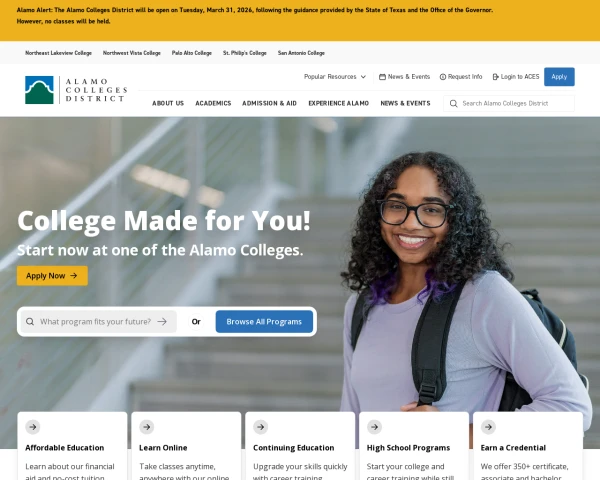The image size is (600, 480).
Task: Click the arrow icon on Affordable Education card
Action: point(33,427)
